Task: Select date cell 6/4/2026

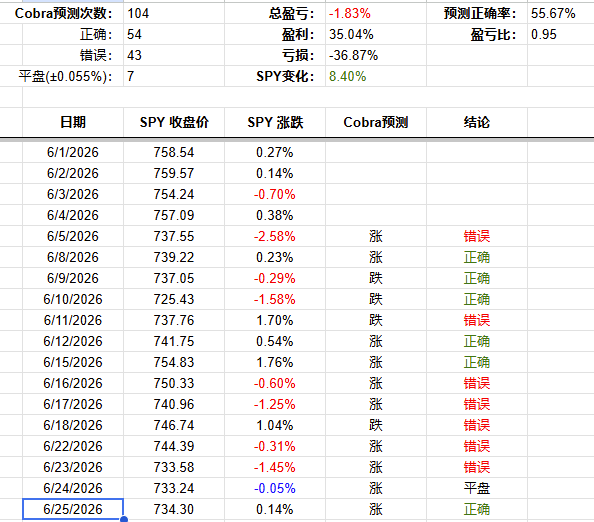Action: 73,215
